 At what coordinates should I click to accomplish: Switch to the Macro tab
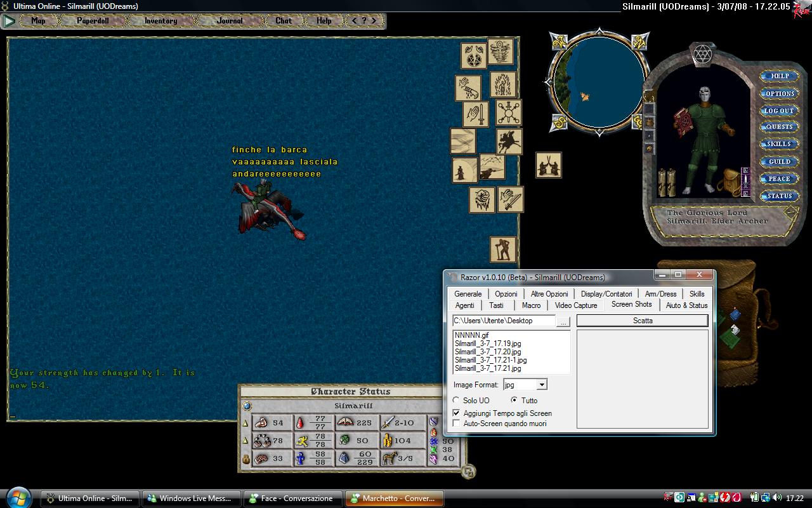click(x=531, y=305)
